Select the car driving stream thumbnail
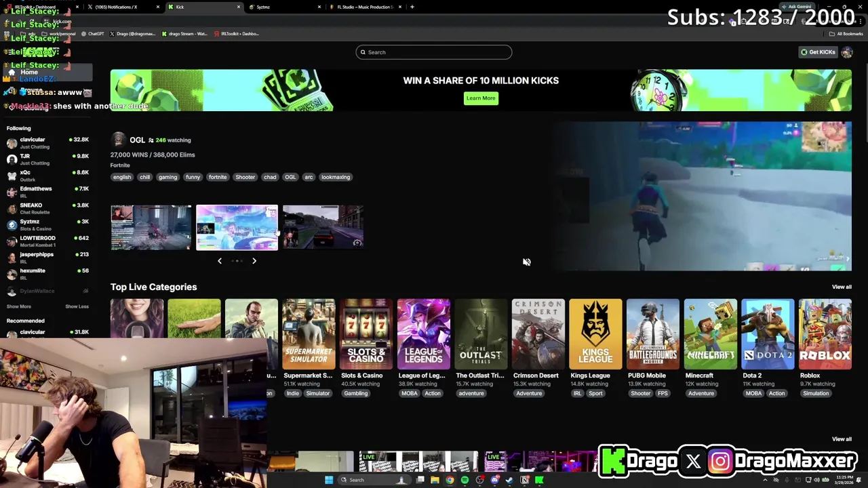 pyautogui.click(x=323, y=228)
